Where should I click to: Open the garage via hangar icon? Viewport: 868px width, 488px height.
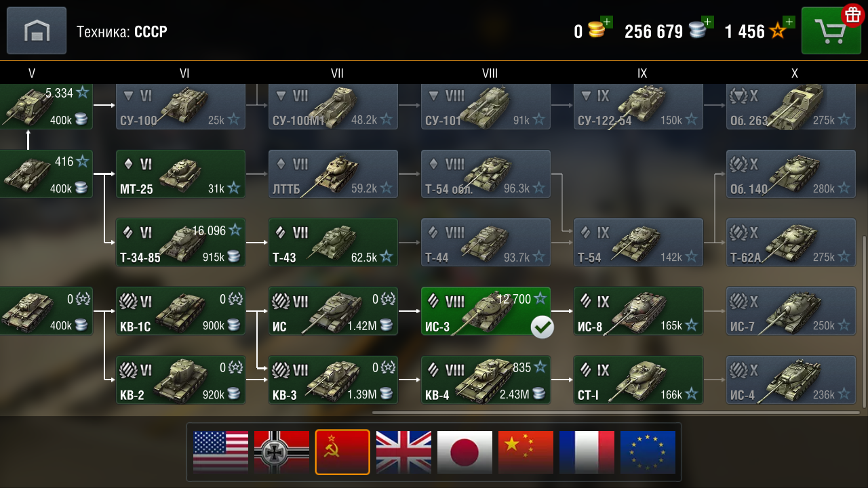(x=37, y=30)
